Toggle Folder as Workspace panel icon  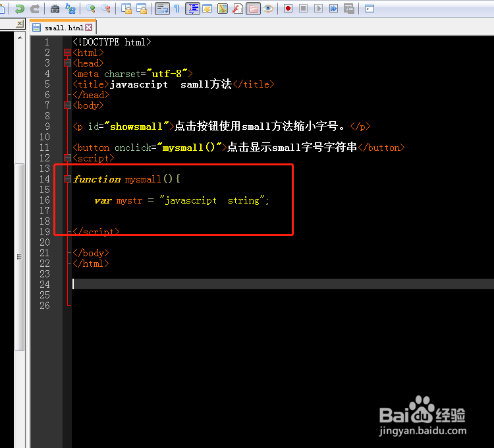click(x=253, y=9)
